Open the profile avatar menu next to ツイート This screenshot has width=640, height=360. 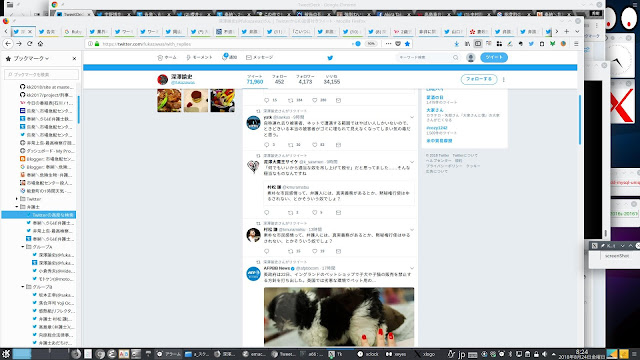click(471, 58)
